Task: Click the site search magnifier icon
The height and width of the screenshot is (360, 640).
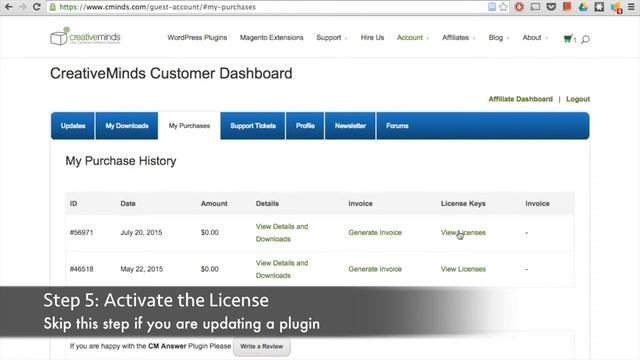Action: tap(585, 39)
